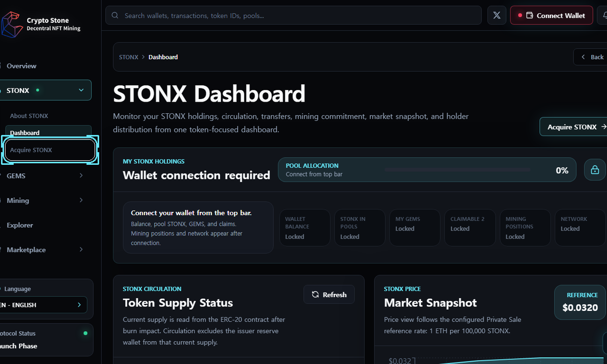
Task: Click the Refresh button in Token Supply Status
Action: click(x=329, y=295)
